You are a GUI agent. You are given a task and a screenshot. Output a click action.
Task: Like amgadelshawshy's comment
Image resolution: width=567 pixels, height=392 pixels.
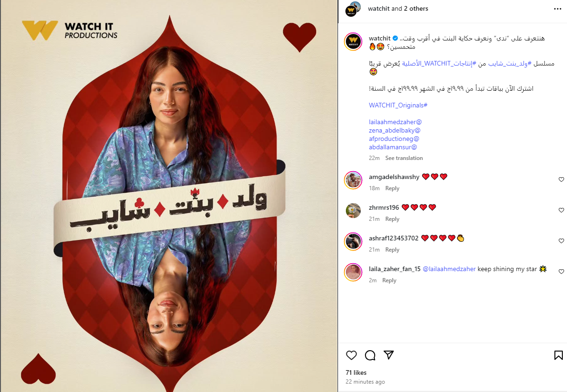pyautogui.click(x=561, y=179)
